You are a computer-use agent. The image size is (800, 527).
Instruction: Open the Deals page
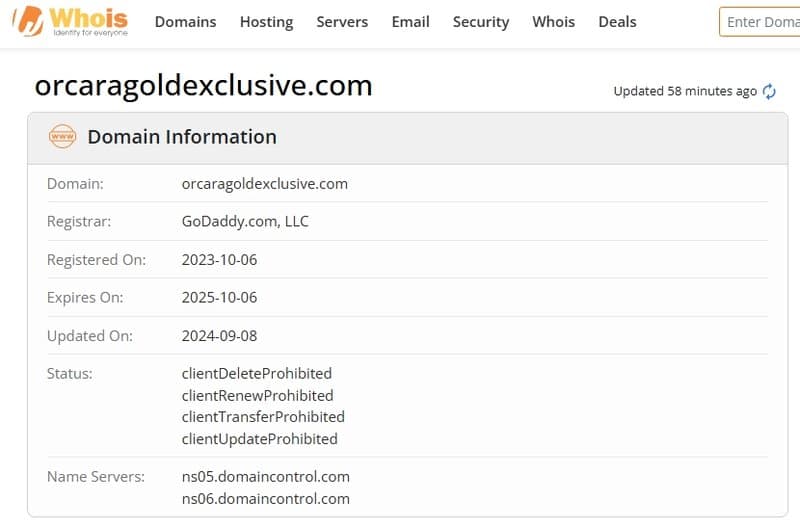(617, 22)
